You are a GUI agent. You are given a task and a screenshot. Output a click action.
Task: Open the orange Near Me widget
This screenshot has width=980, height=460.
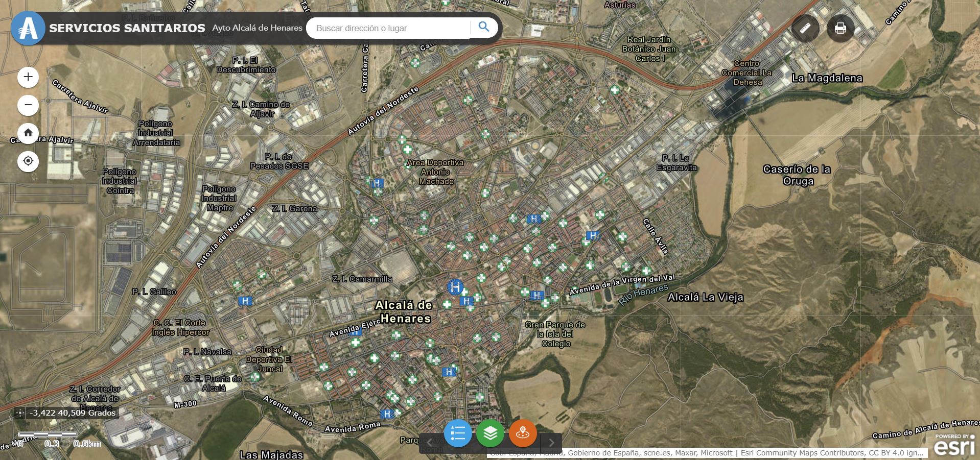pos(522,433)
